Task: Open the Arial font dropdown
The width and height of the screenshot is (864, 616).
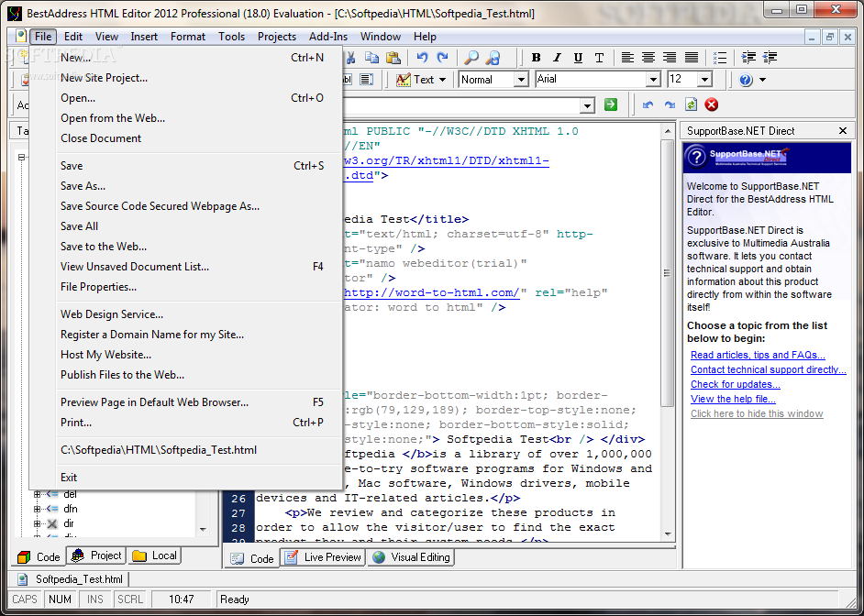Action: [653, 80]
